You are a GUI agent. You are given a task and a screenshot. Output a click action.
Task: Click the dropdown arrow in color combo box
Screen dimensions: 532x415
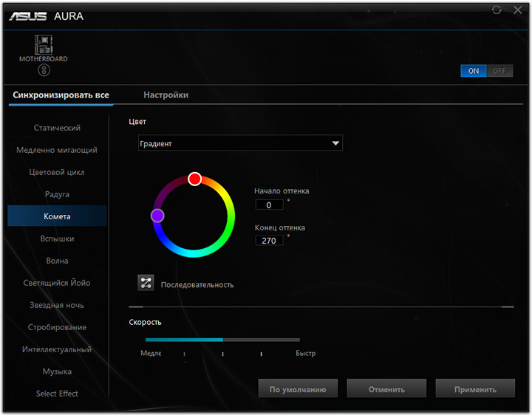click(335, 143)
